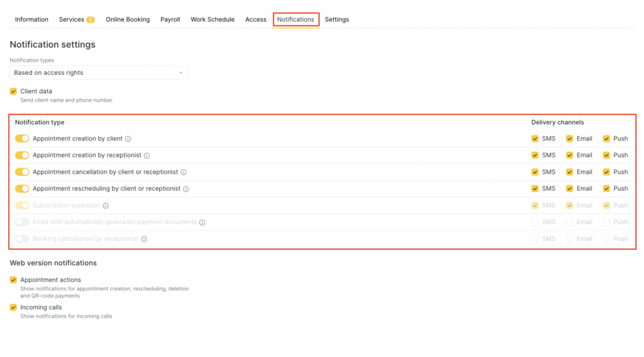Switch to the Work Schedule tab
The image size is (644, 357).
click(213, 20)
